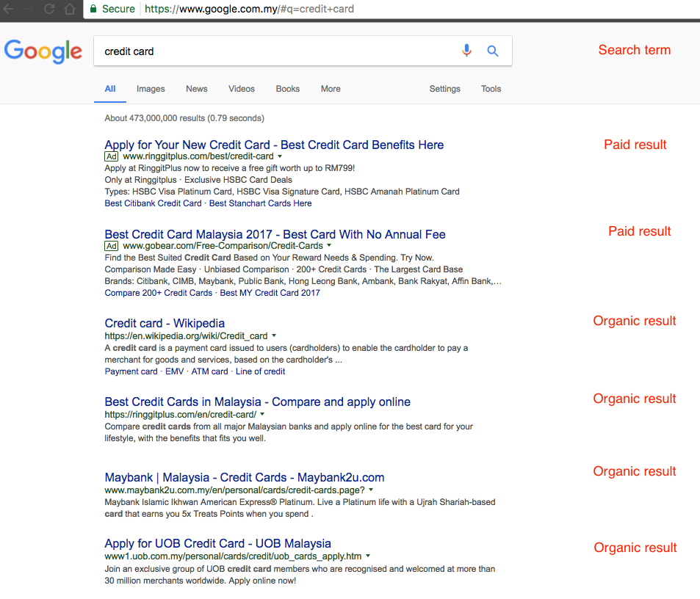The height and width of the screenshot is (599, 700).
Task: Open the browser home page icon
Action: click(x=69, y=9)
